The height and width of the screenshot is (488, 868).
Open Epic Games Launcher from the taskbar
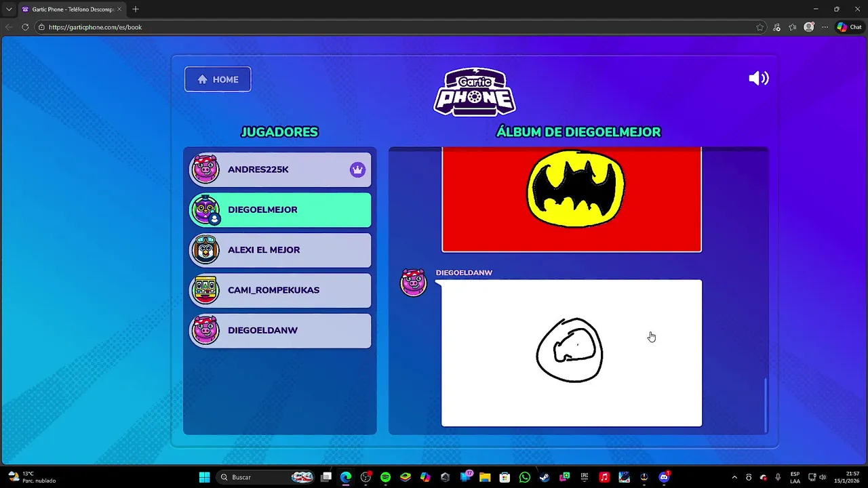click(x=584, y=477)
